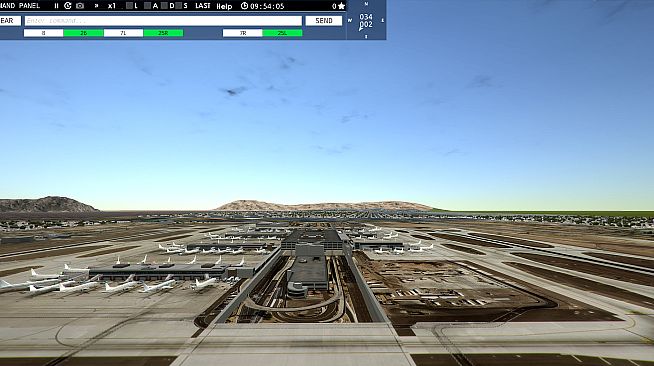The width and height of the screenshot is (654, 366).
Task: Click the SEND button
Action: tap(324, 20)
